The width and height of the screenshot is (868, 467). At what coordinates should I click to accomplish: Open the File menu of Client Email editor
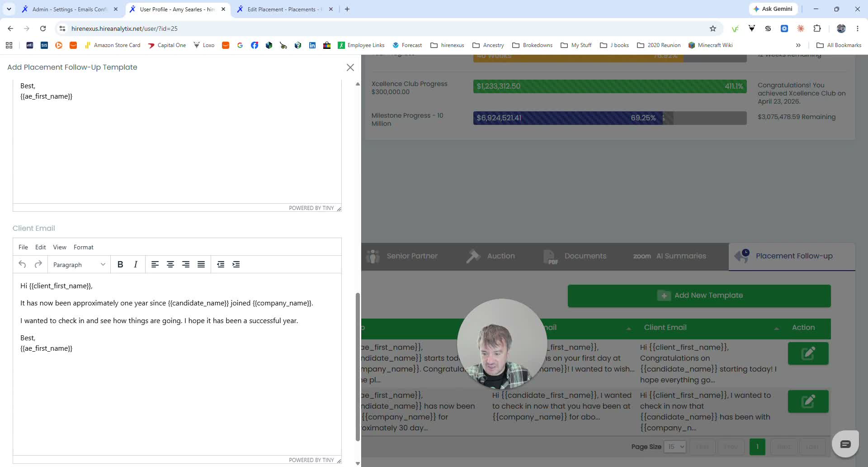pyautogui.click(x=23, y=247)
